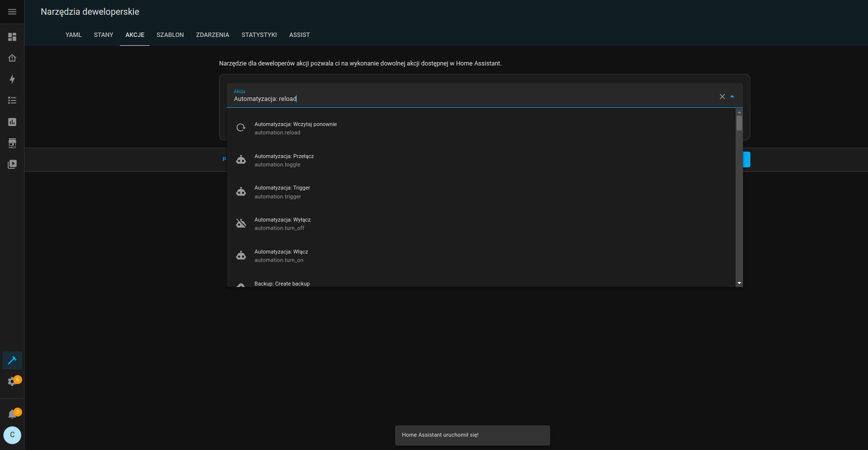
Task: Open user profile avatar C
Action: [12, 435]
